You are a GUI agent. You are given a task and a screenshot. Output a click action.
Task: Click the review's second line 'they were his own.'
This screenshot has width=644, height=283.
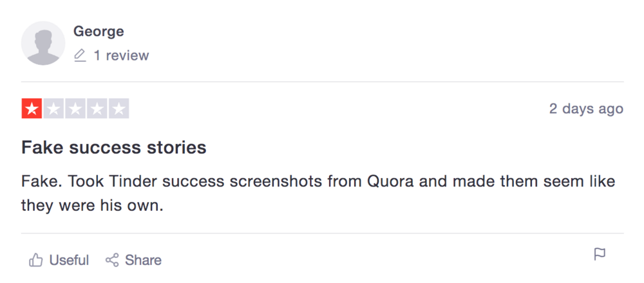click(92, 206)
